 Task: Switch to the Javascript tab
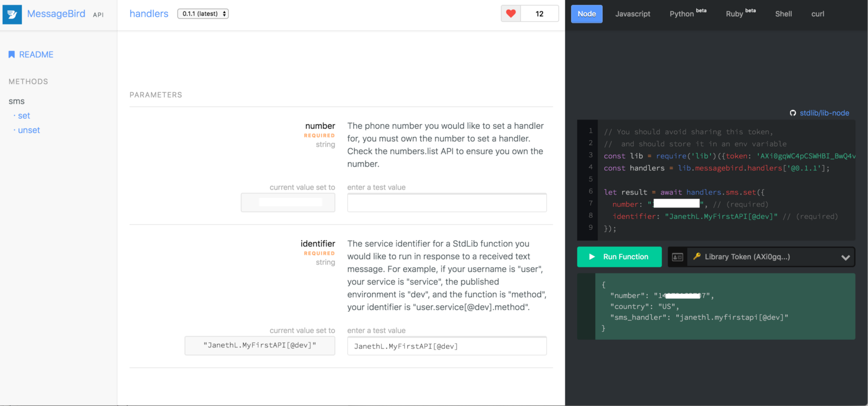tap(633, 14)
